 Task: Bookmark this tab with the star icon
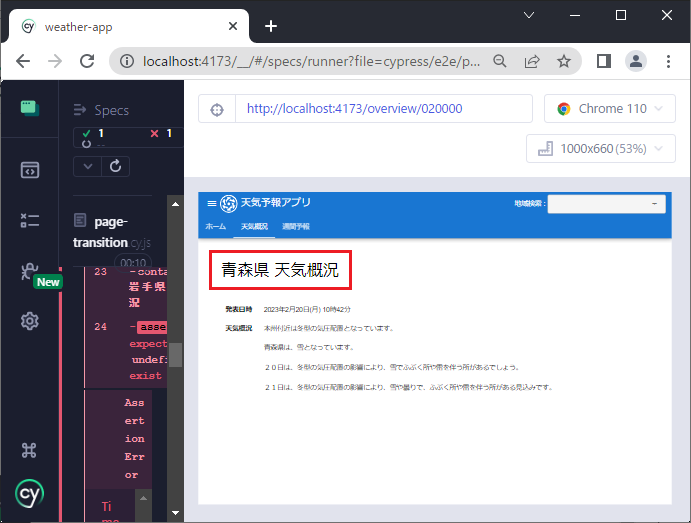pyautogui.click(x=564, y=61)
